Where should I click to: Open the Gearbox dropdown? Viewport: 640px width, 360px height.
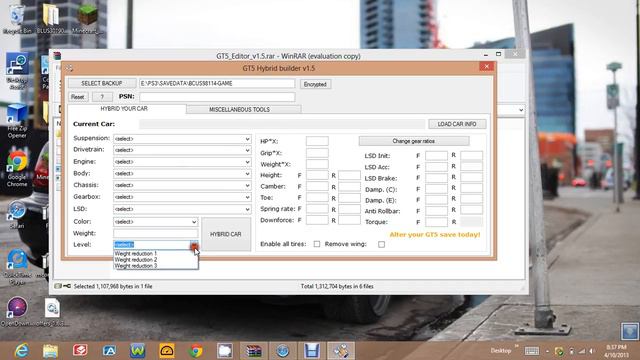(247, 197)
